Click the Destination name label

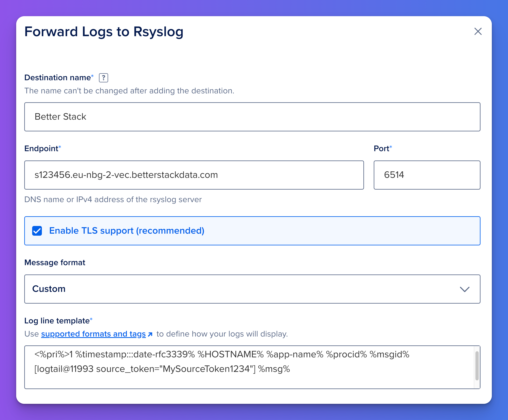(x=58, y=78)
